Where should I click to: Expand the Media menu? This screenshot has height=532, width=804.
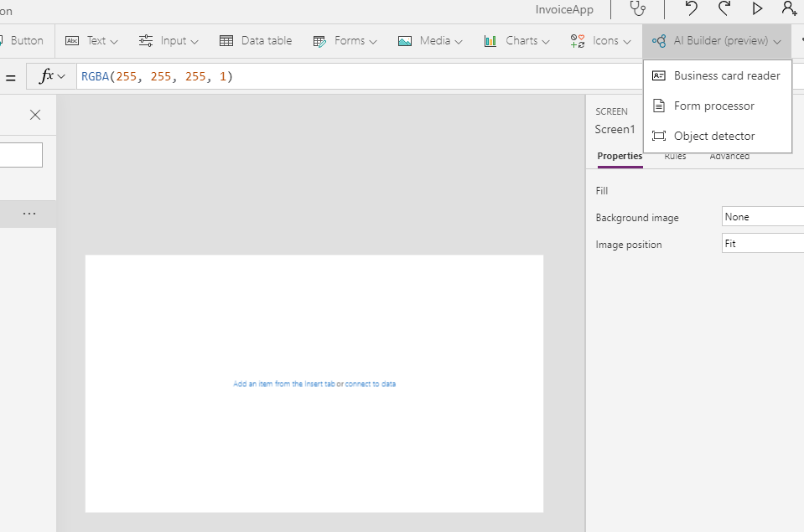[430, 40]
